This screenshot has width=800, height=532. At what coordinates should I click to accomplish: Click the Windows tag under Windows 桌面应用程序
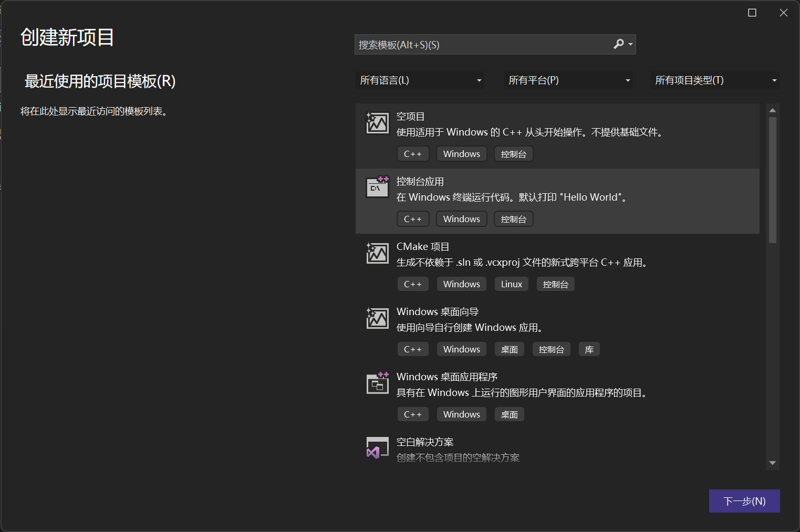coord(462,414)
